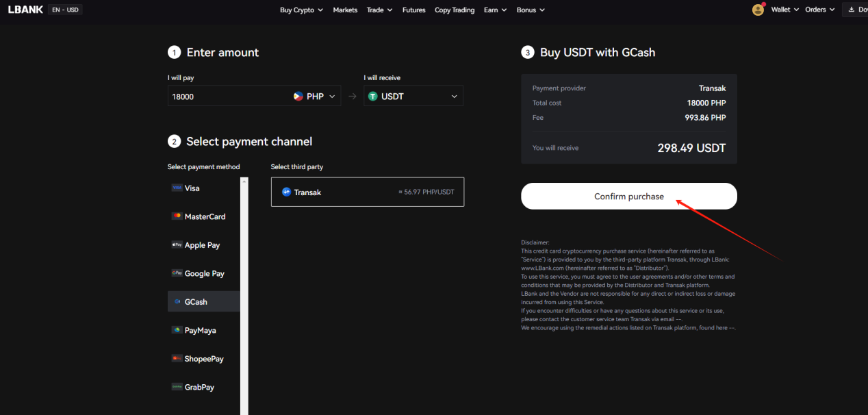The width and height of the screenshot is (868, 415).
Task: Go to the Markets page
Action: point(345,10)
